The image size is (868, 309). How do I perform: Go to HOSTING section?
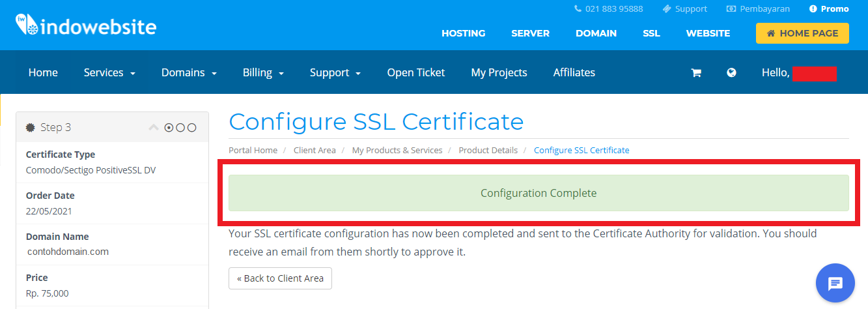click(464, 33)
